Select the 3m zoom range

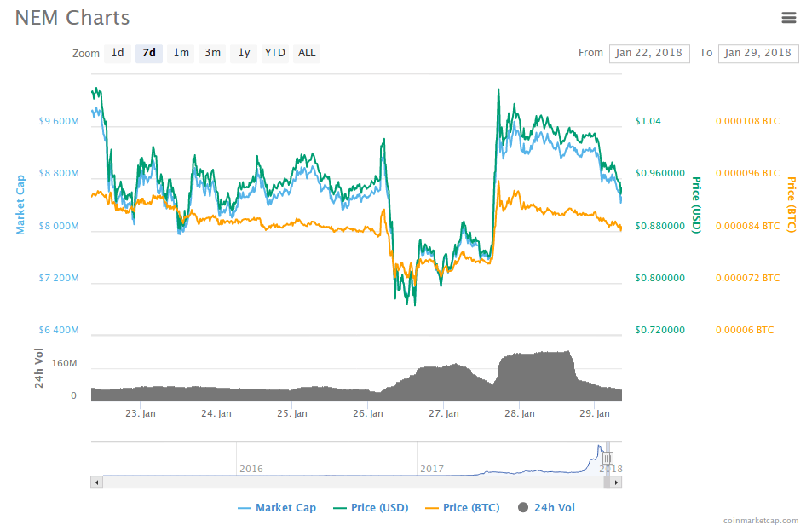(x=211, y=53)
